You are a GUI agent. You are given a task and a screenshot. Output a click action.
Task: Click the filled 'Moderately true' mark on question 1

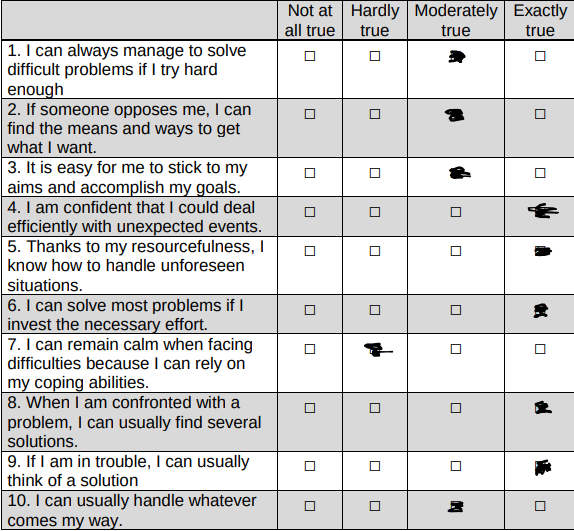[x=457, y=57]
